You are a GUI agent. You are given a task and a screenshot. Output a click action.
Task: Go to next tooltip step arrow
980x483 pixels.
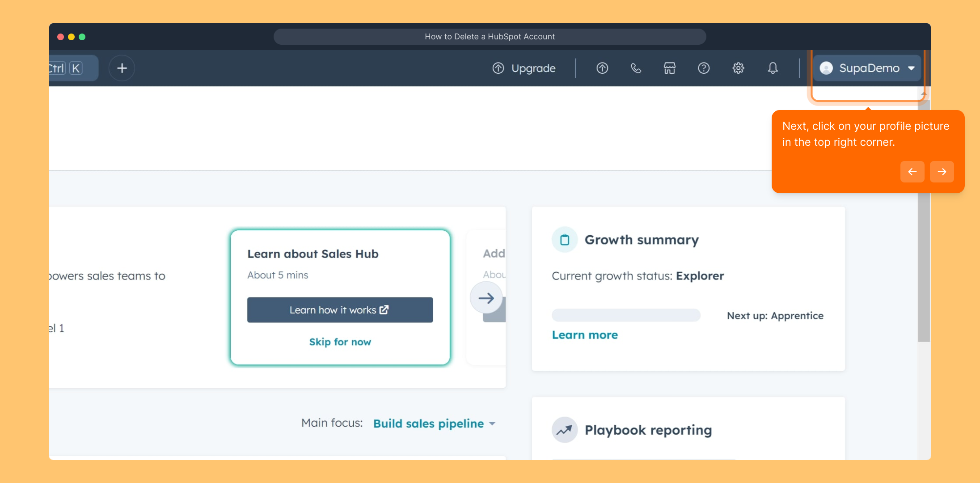(942, 172)
